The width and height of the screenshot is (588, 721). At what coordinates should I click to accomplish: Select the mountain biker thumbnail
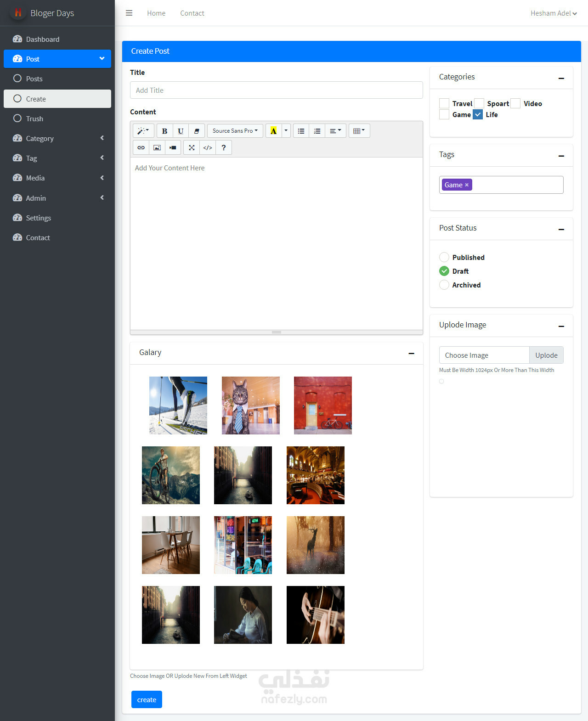point(171,475)
